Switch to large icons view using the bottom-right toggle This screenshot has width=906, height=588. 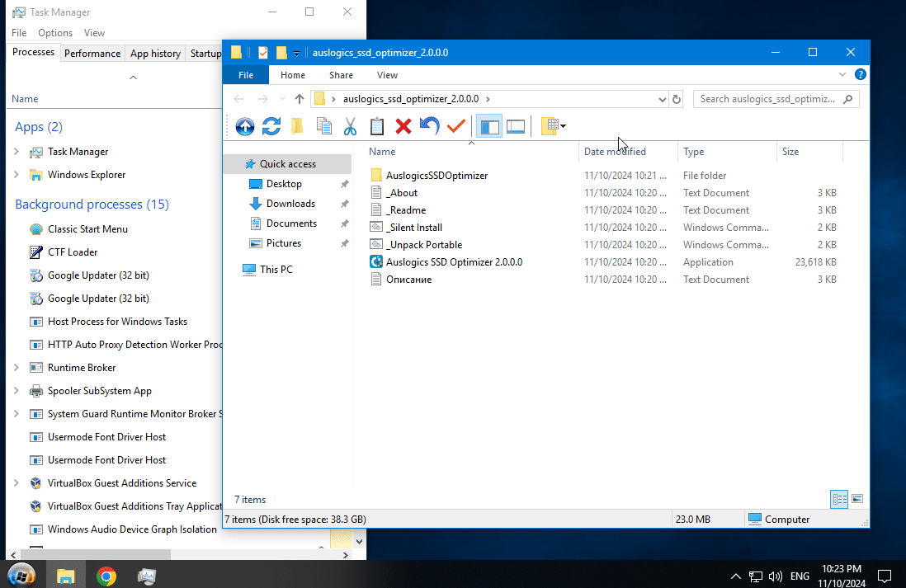click(857, 499)
